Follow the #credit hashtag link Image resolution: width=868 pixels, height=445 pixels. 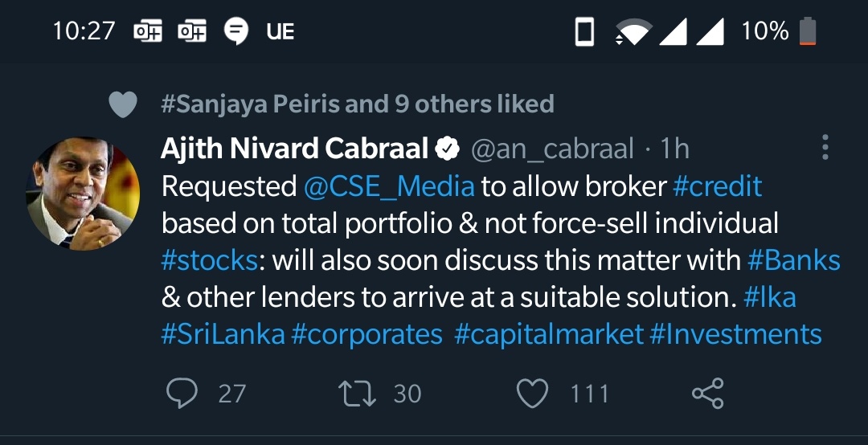pos(718,186)
